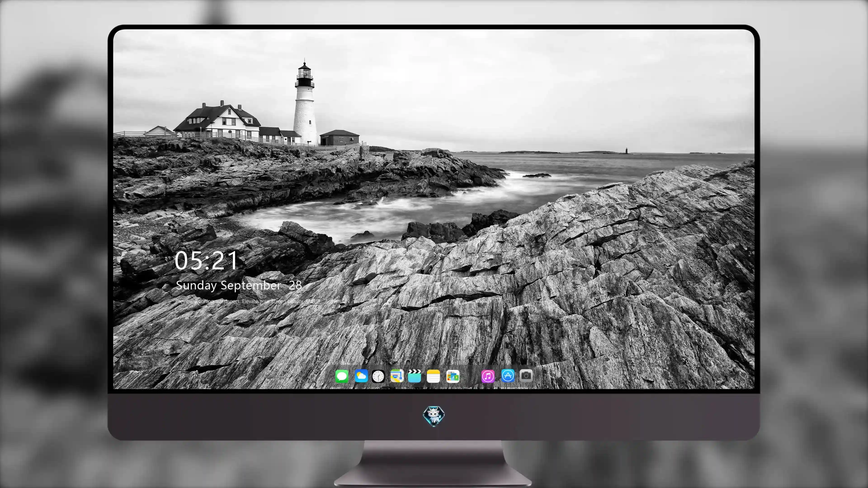Open the App Store icon
This screenshot has width=868, height=488.
click(x=508, y=375)
